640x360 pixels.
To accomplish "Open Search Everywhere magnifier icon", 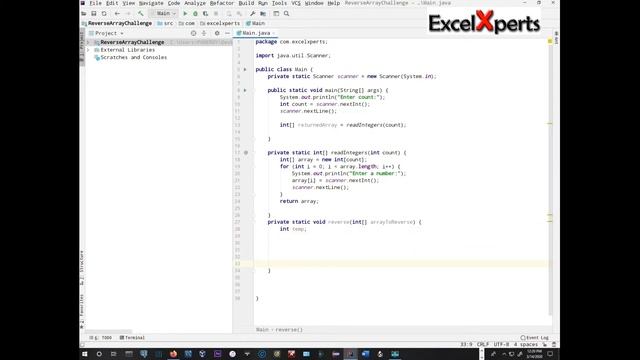I will [287, 13].
